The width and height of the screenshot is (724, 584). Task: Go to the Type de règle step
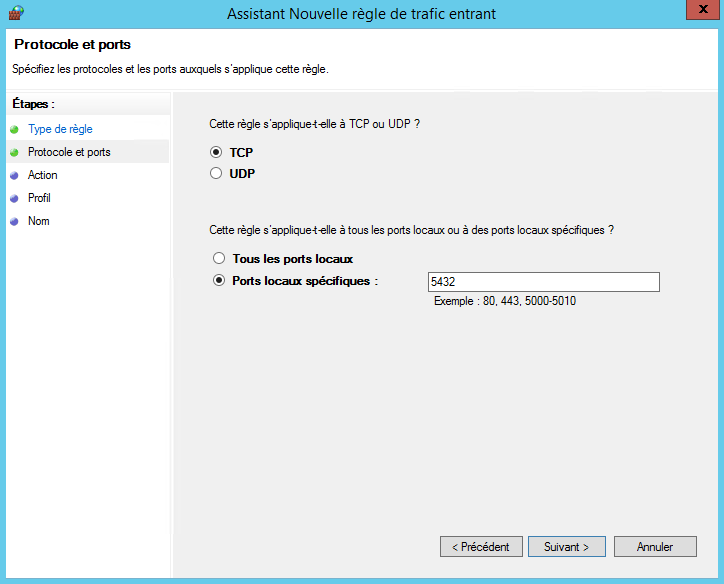60,129
